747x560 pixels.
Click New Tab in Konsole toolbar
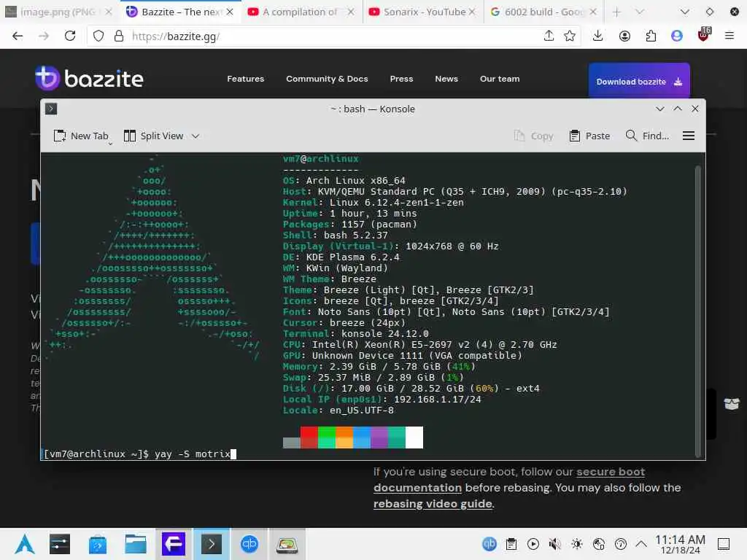[x=81, y=136]
